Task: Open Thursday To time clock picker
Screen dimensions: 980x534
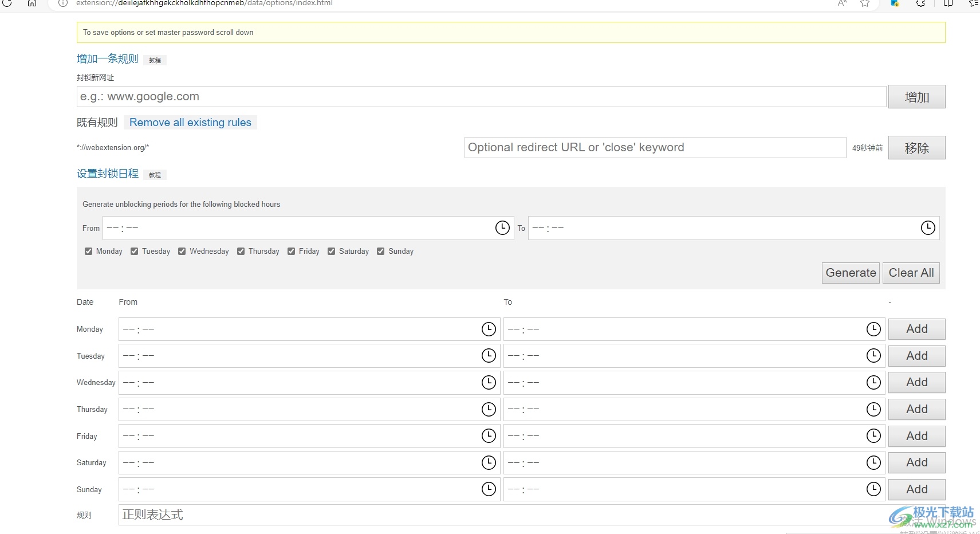Action: [873, 409]
